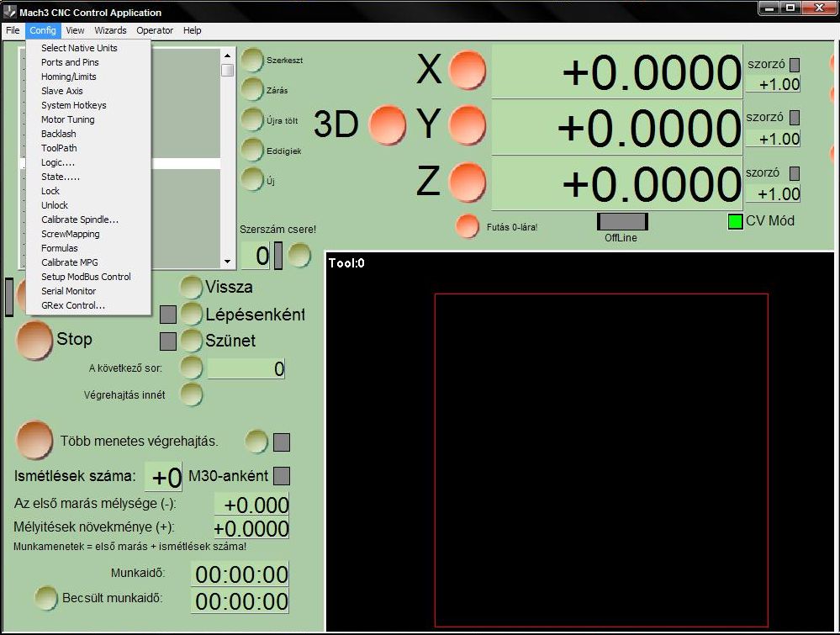Image resolution: width=840 pixels, height=635 pixels.
Task: Click the Futás 0-lára orange button
Action: (468, 226)
